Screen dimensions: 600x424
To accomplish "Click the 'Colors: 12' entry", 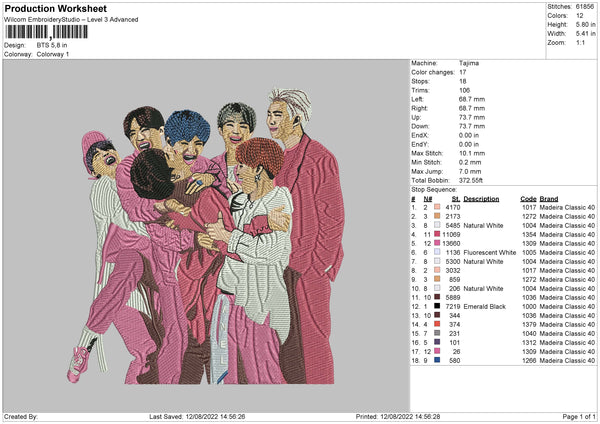I will click(565, 16).
